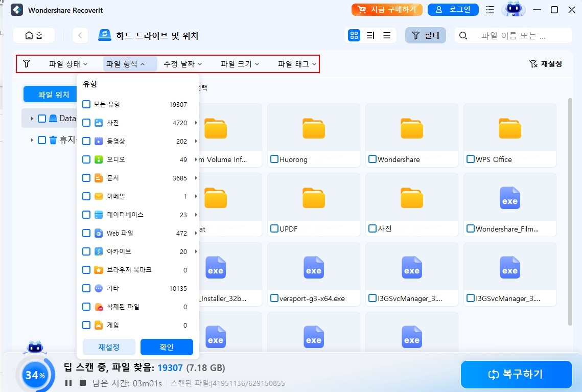The image size is (582, 392).
Task: Tick the WPS Office folder checkbox
Action: click(471, 159)
